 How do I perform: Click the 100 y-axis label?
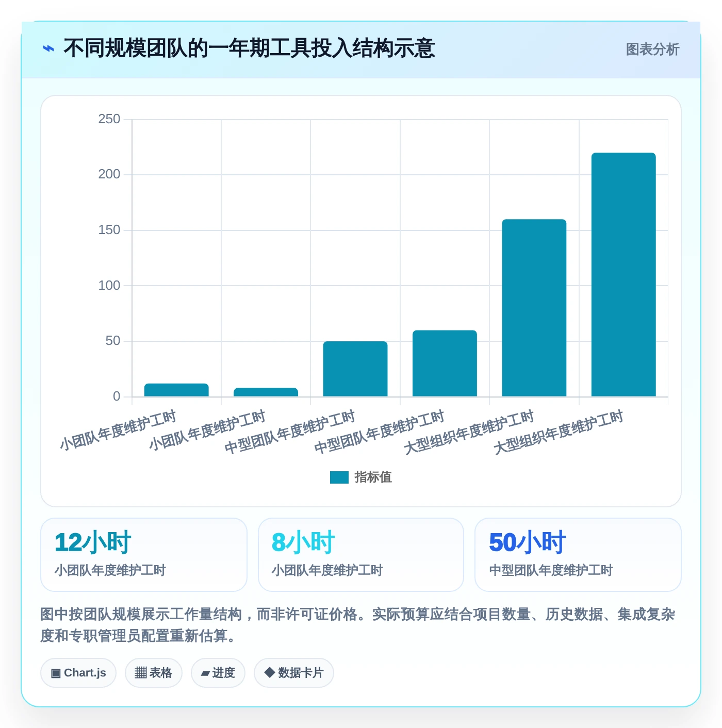point(109,286)
